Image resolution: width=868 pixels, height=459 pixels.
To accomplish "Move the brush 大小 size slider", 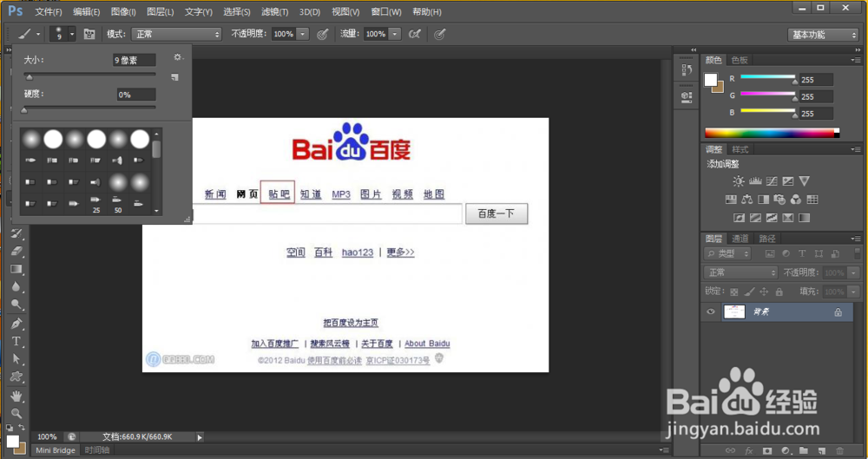I will [x=30, y=77].
